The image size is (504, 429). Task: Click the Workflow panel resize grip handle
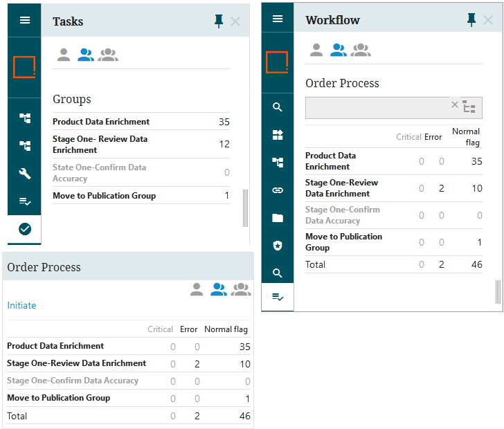click(498, 292)
